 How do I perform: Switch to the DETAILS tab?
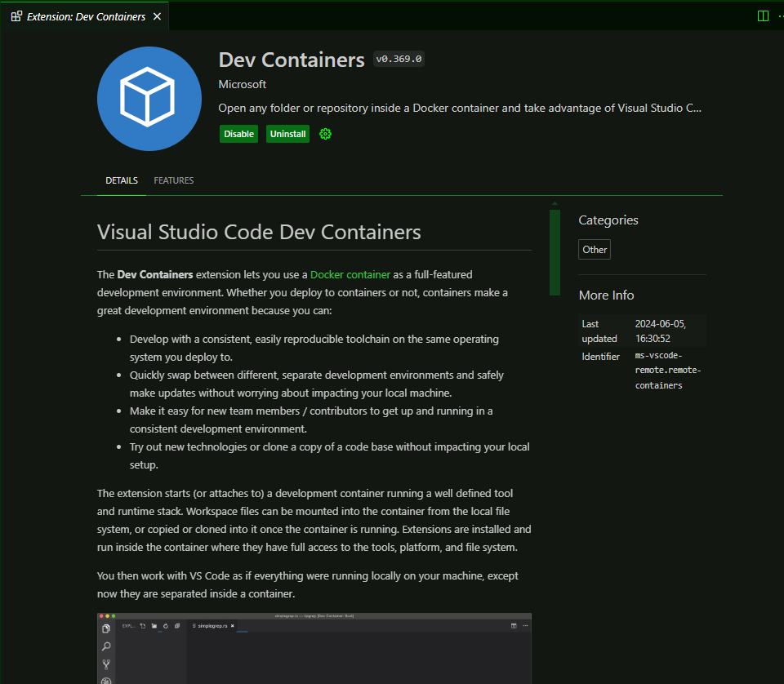coord(122,180)
